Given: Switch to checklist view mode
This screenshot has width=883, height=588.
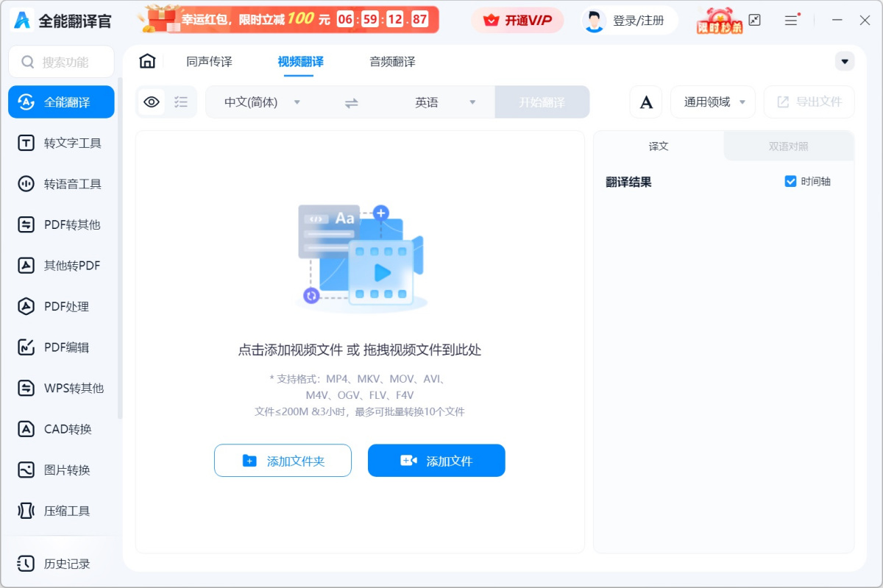Looking at the screenshot, I should point(181,102).
